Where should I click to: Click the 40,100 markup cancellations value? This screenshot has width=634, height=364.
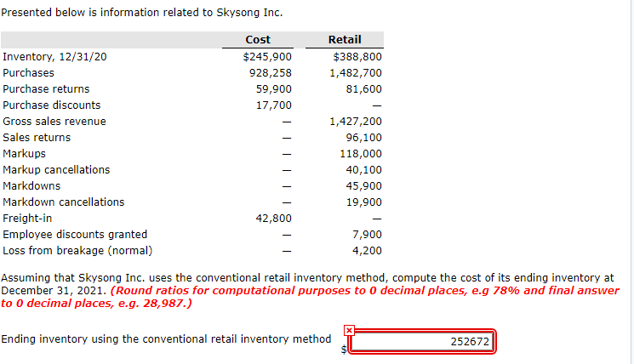(x=363, y=170)
